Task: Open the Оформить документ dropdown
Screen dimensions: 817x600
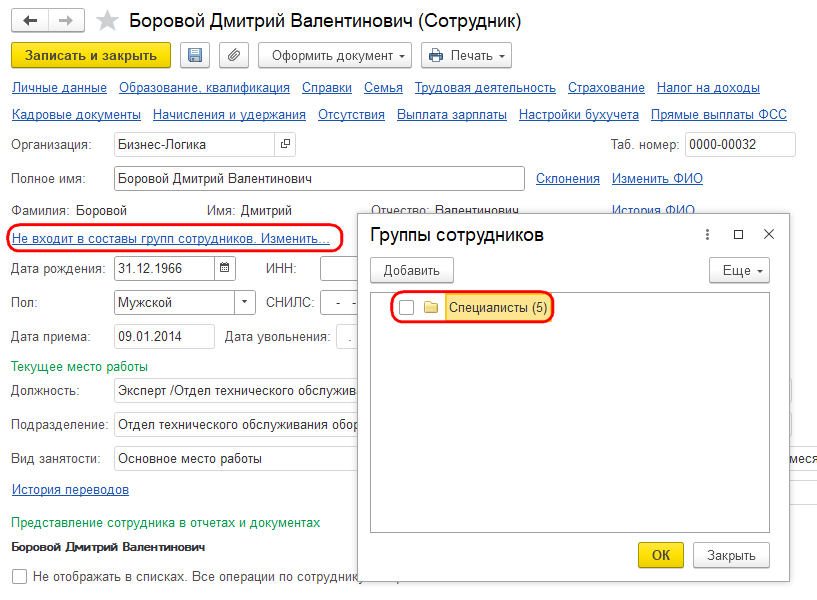Action: (335, 55)
